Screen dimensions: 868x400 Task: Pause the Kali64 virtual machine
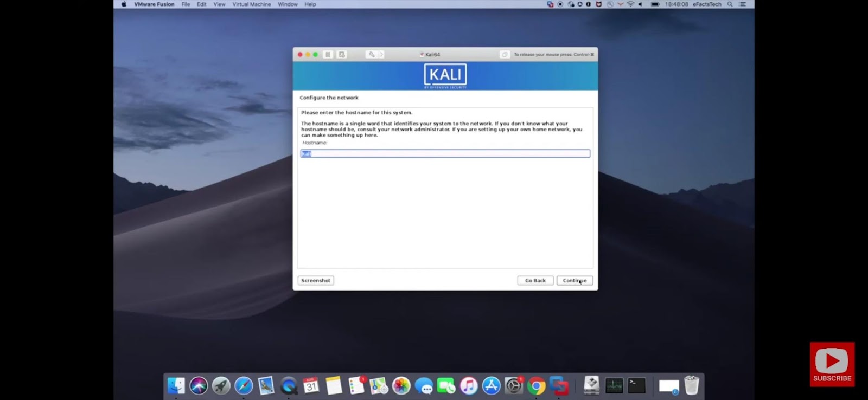tap(328, 54)
